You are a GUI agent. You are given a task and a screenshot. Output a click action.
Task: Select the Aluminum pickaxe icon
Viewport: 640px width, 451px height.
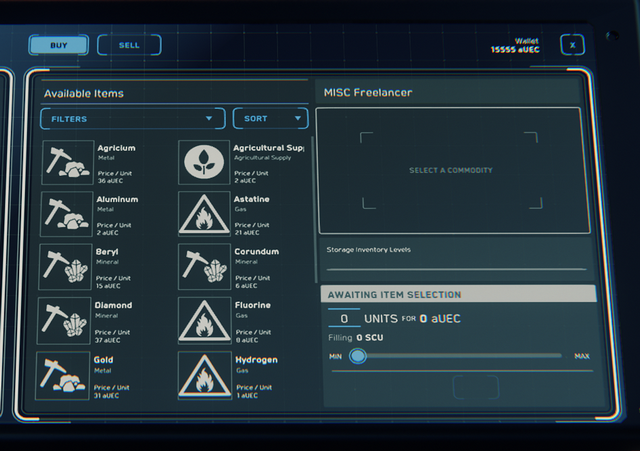(67, 214)
